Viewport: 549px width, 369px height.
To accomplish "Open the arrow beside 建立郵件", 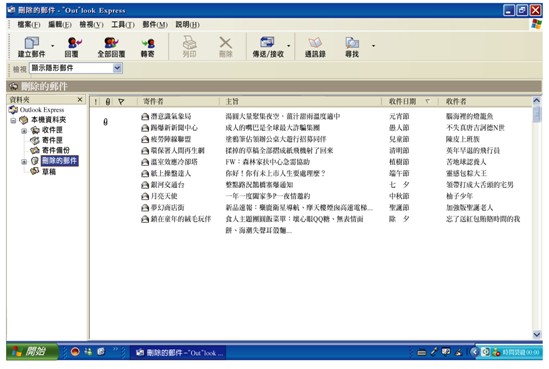I will click(53, 46).
